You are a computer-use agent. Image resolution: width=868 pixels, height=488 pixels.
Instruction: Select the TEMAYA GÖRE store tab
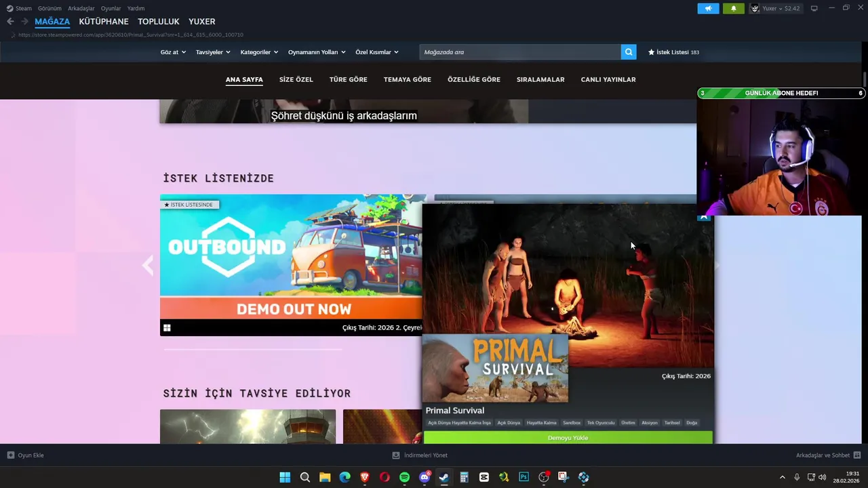(x=408, y=79)
